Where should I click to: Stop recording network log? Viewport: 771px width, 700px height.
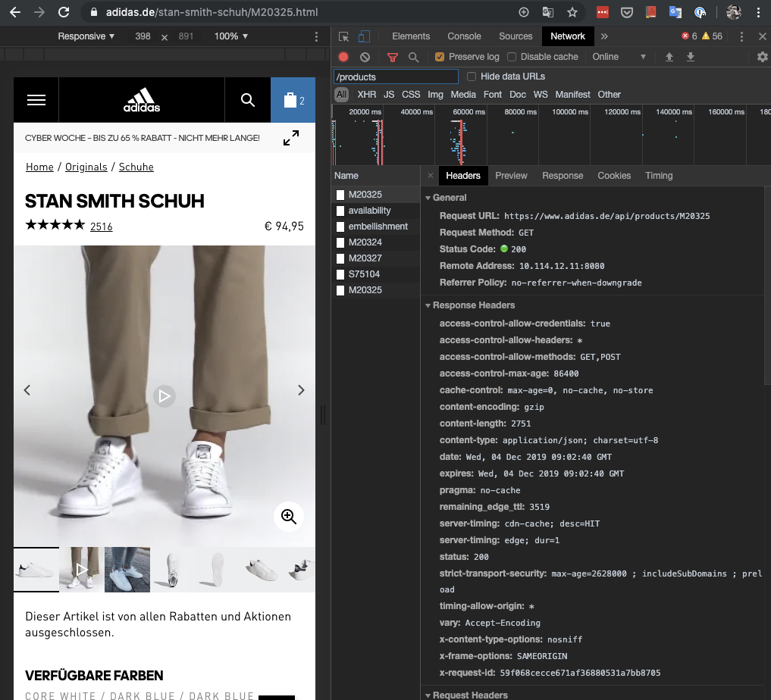point(343,57)
